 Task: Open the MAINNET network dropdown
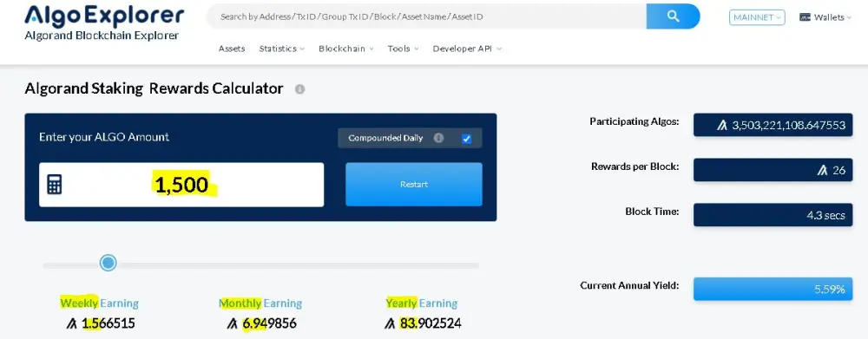[757, 17]
